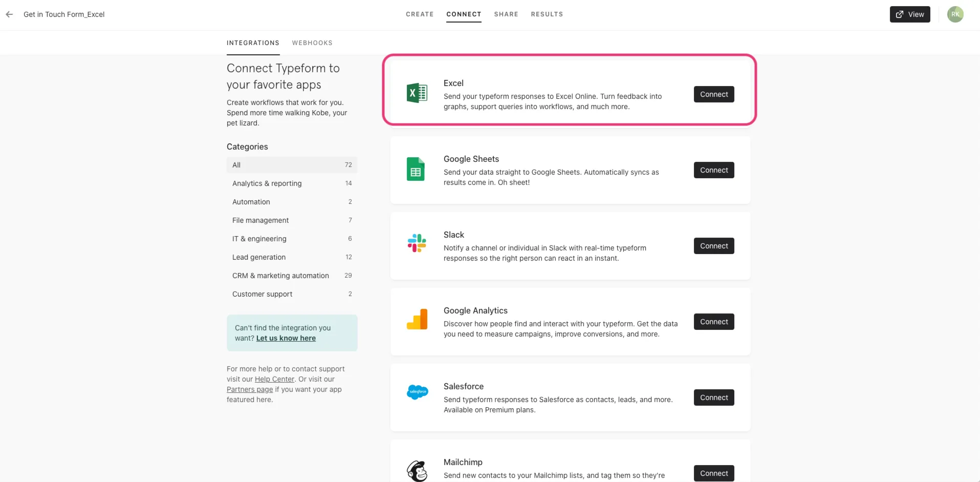The height and width of the screenshot is (482, 980).
Task: Click the Google Analytics card title
Action: tap(475, 310)
